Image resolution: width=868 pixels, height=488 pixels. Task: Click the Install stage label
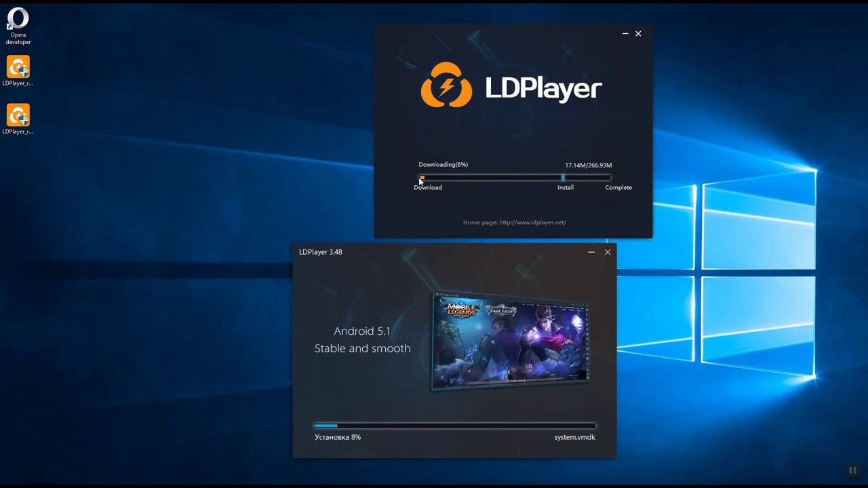(x=566, y=188)
